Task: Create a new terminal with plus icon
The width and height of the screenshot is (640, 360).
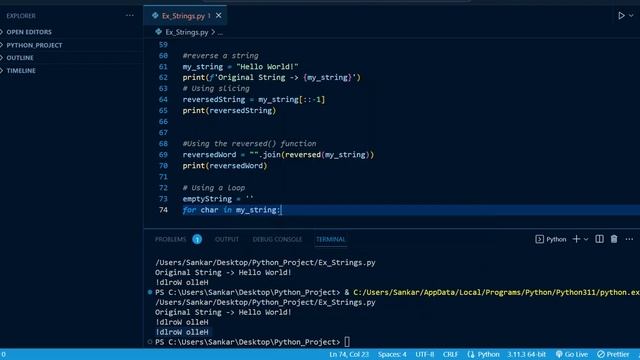Action: (x=576, y=239)
